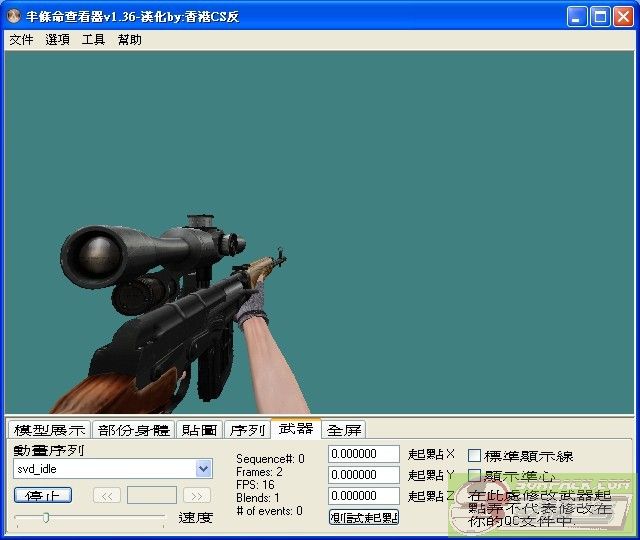Expand the svd_idle animation sequence dropdown
Viewport: 640px width, 540px height.
click(x=204, y=469)
